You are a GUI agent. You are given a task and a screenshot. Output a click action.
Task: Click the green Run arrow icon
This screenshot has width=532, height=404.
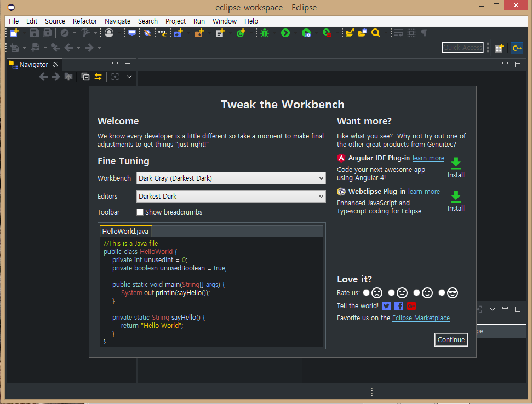pos(285,33)
